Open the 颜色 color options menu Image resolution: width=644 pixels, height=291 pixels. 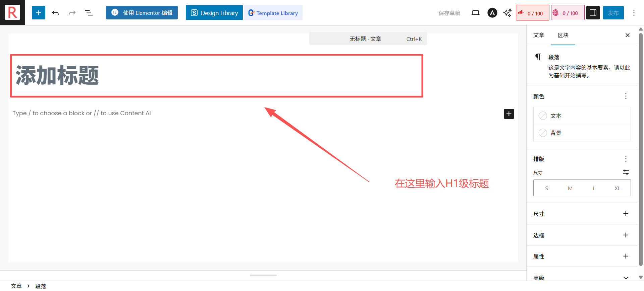626,96
